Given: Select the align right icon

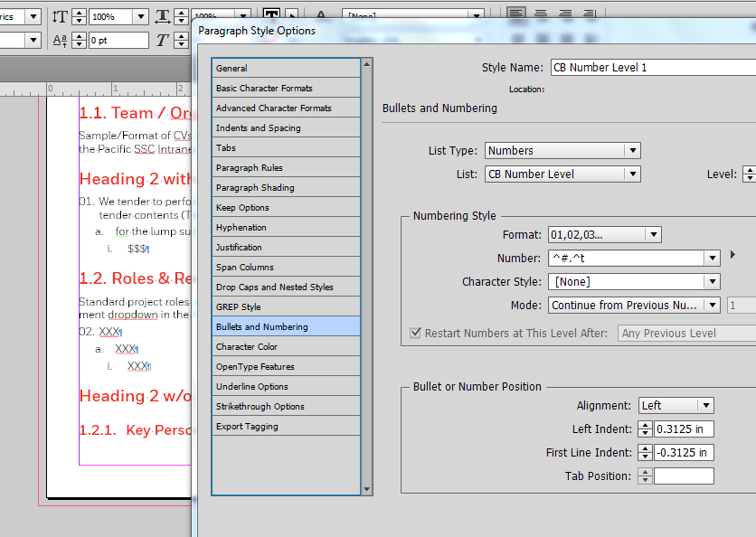Looking at the screenshot, I should pos(565,13).
